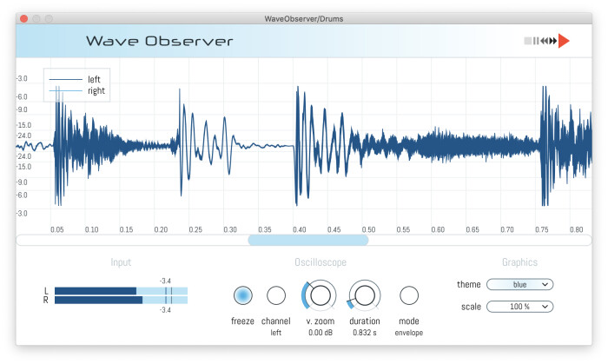Screen dimensions: 608x364
Task: Click the 'Graphics' section heading
Action: pos(519,262)
